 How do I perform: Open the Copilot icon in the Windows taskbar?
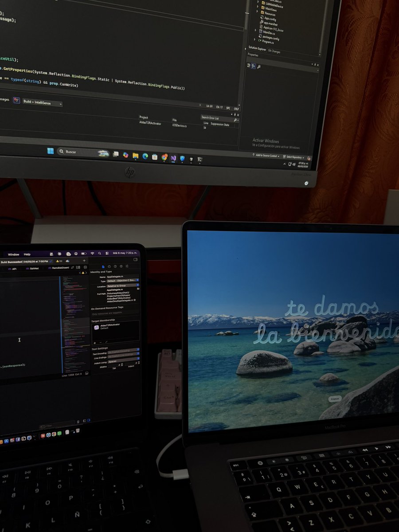click(125, 155)
